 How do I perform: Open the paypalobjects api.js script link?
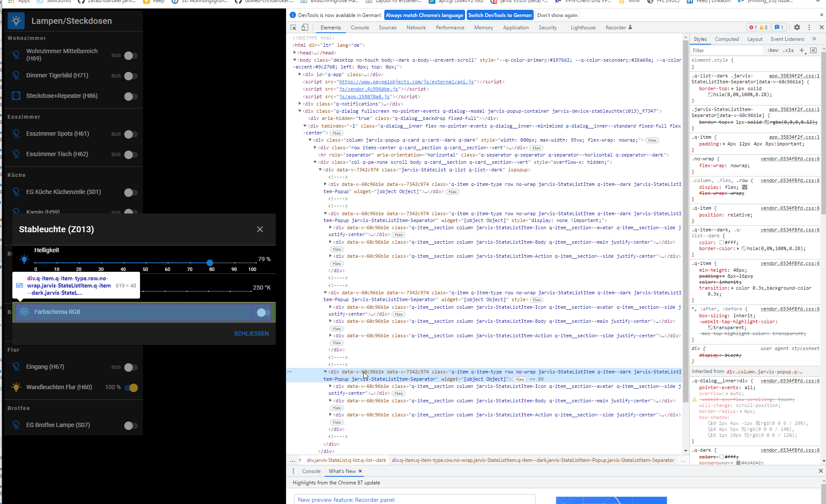pyautogui.click(x=406, y=82)
